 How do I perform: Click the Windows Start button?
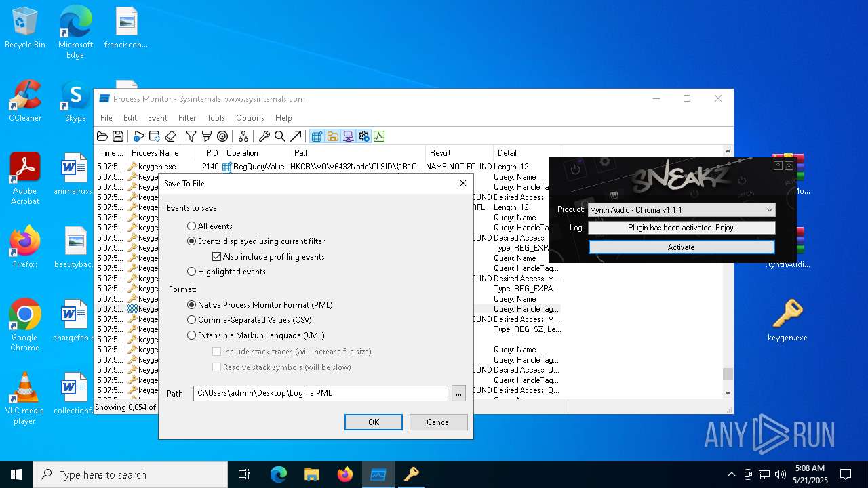[x=16, y=474]
